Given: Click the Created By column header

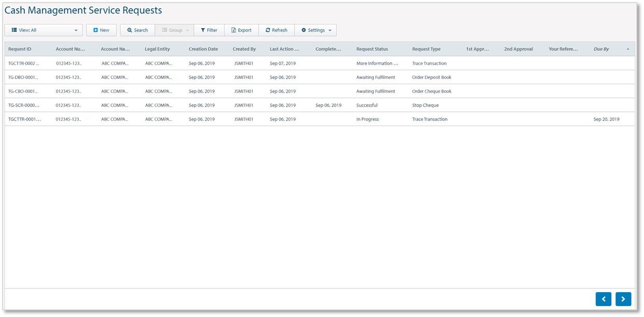Looking at the screenshot, I should [244, 49].
